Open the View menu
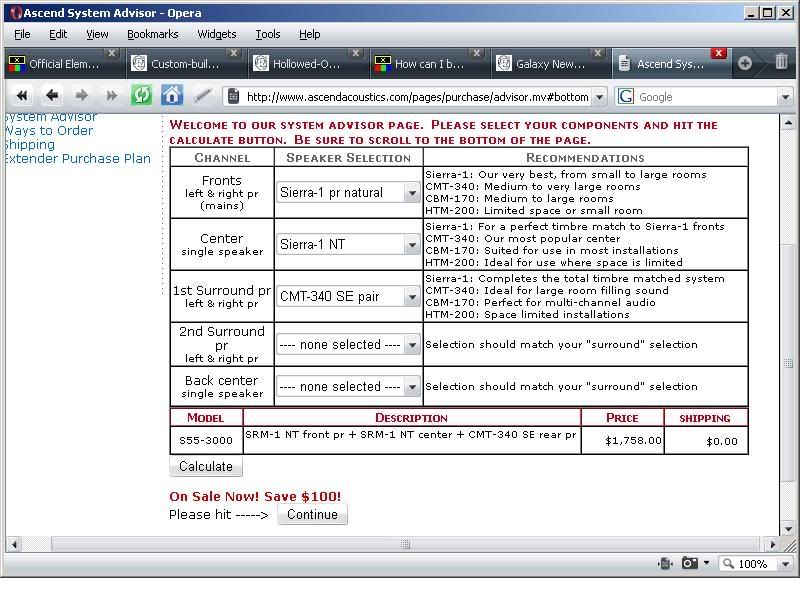This screenshot has width=800, height=598. (97, 34)
